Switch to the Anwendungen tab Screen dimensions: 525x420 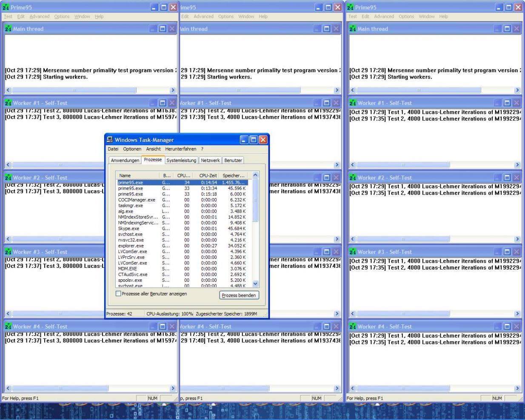tap(125, 160)
